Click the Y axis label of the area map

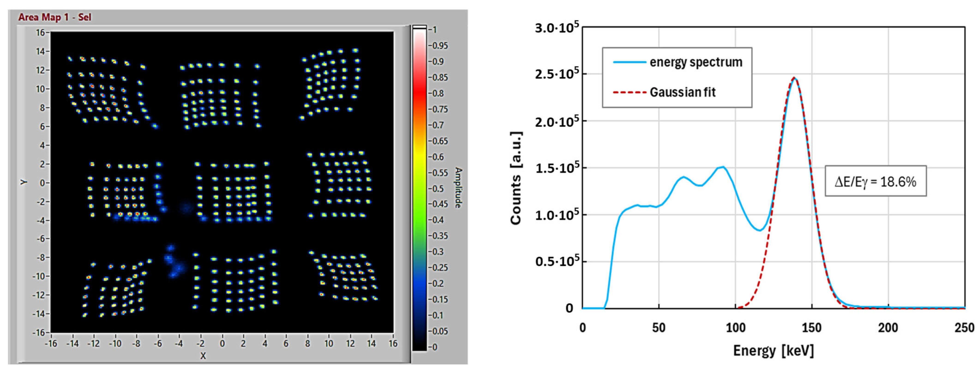24,182
